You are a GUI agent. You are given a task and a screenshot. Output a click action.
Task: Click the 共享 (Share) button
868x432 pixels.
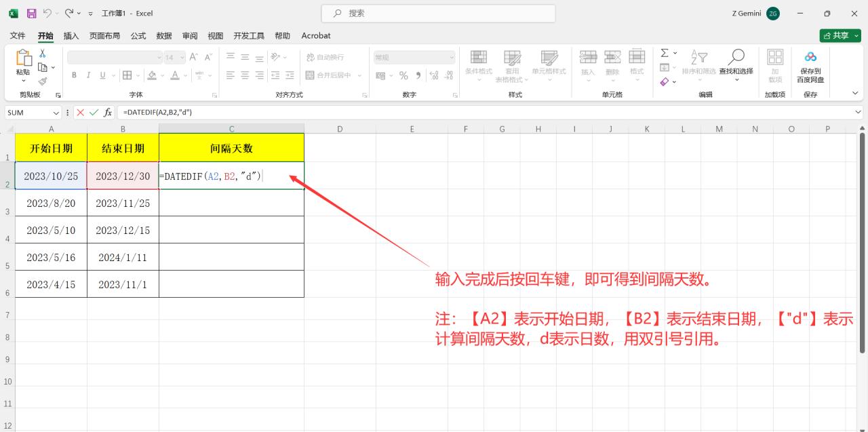(x=840, y=36)
